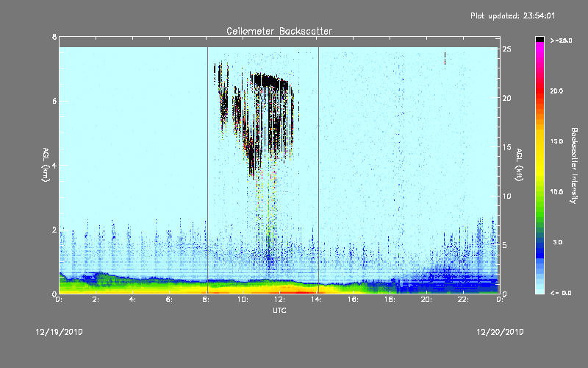Viewport: 588px width, 368px height.
Task: Click the colorbar "20.0" label
Action: click(x=556, y=91)
